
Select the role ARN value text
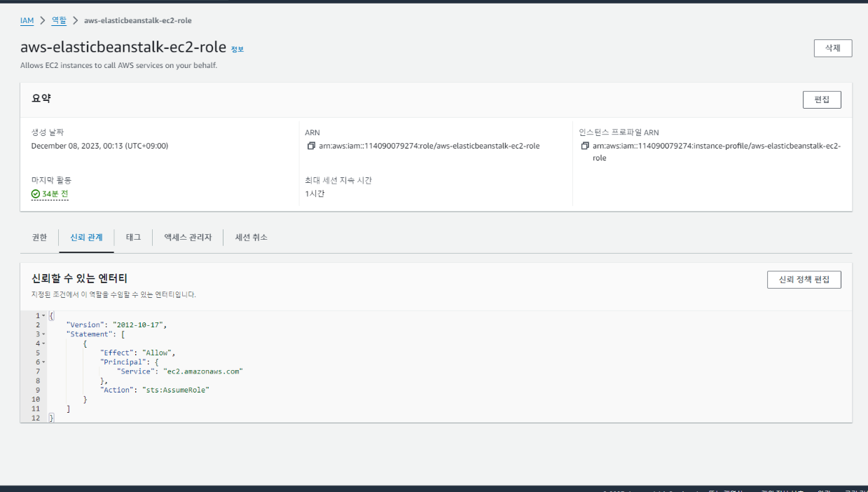point(429,146)
